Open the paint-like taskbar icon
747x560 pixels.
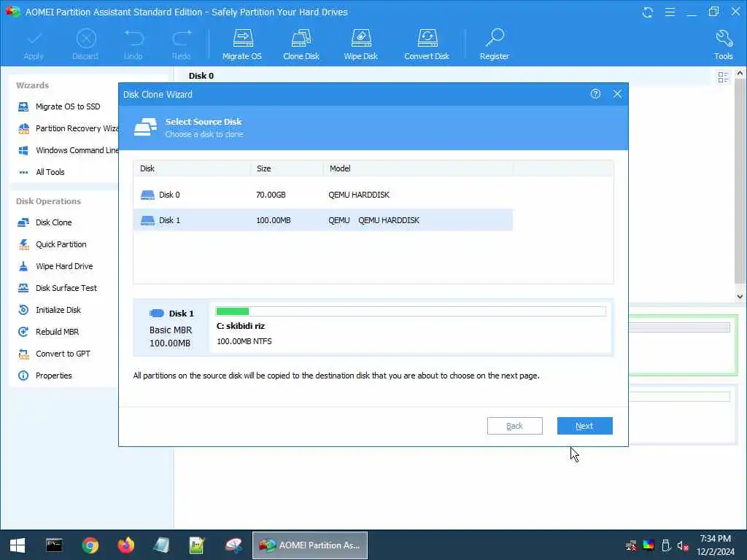pyautogui.click(x=233, y=545)
